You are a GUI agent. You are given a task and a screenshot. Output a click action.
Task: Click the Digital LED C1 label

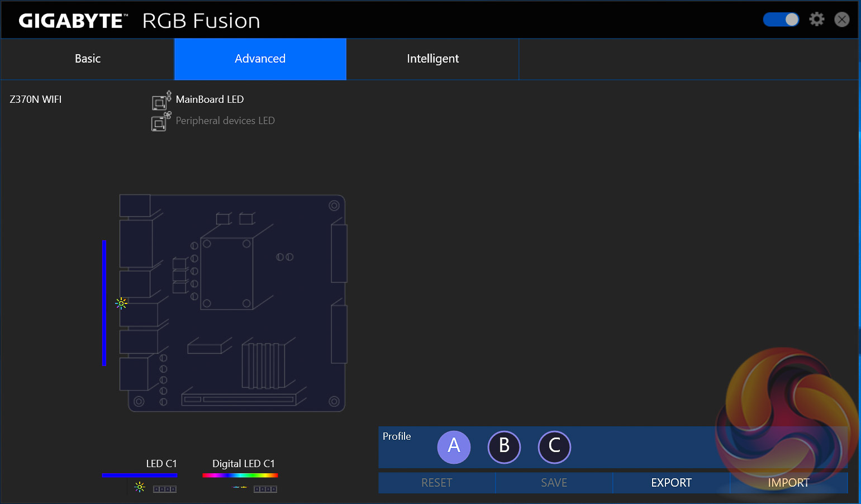[244, 464]
